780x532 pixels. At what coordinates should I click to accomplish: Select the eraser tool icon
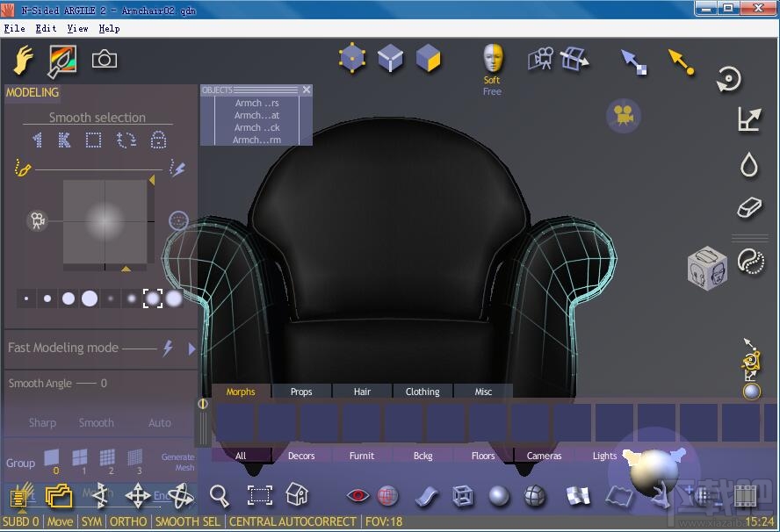749,207
